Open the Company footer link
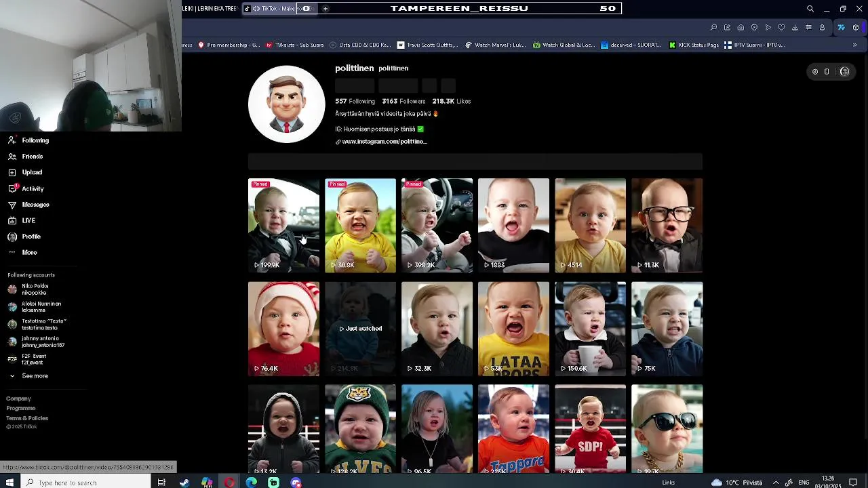868x488 pixels. (x=18, y=399)
